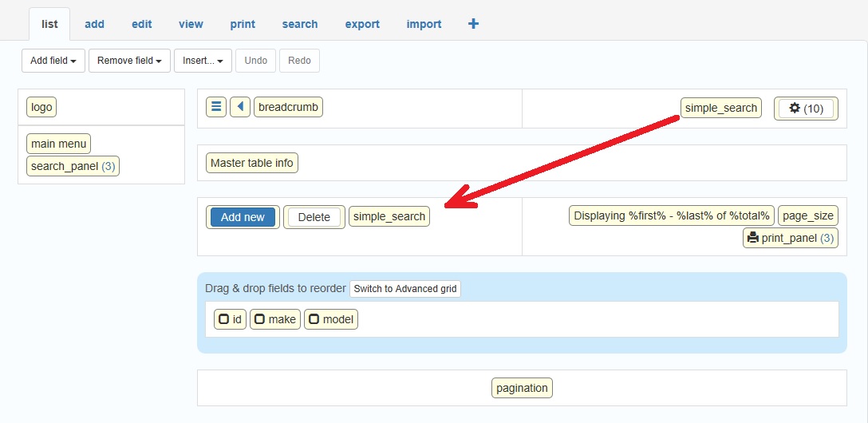Image resolution: width=868 pixels, height=423 pixels.
Task: Select the logo element
Action: coord(41,107)
